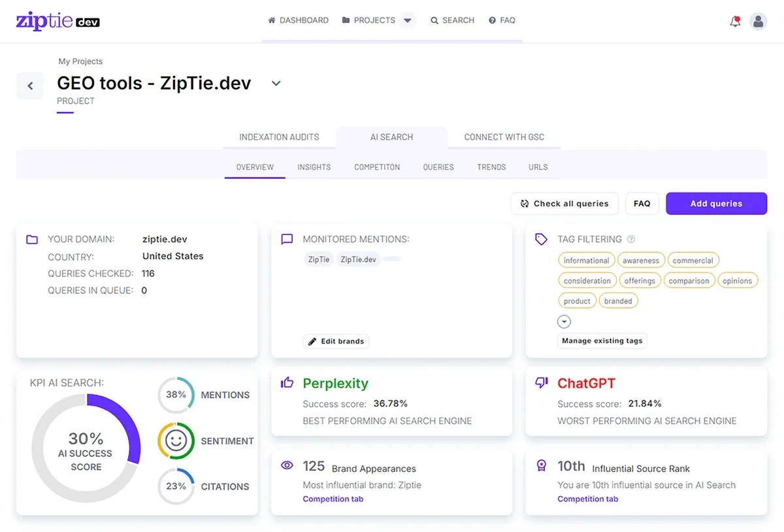Click the queries checked value 116
The height and width of the screenshot is (532, 784).
(x=148, y=274)
